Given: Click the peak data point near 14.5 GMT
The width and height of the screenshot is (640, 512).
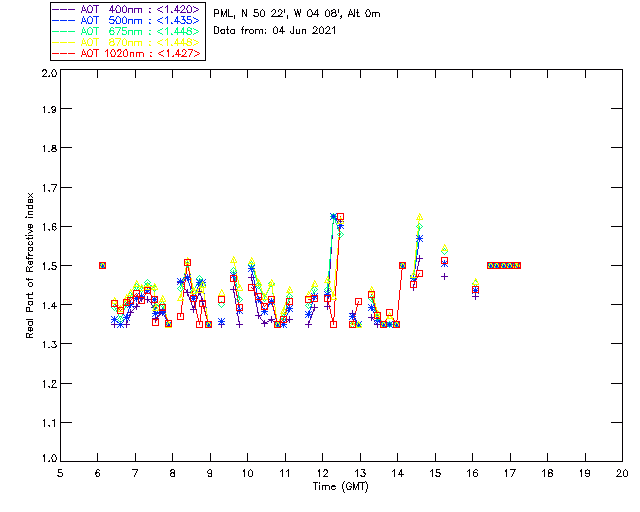Looking at the screenshot, I should coord(420,217).
